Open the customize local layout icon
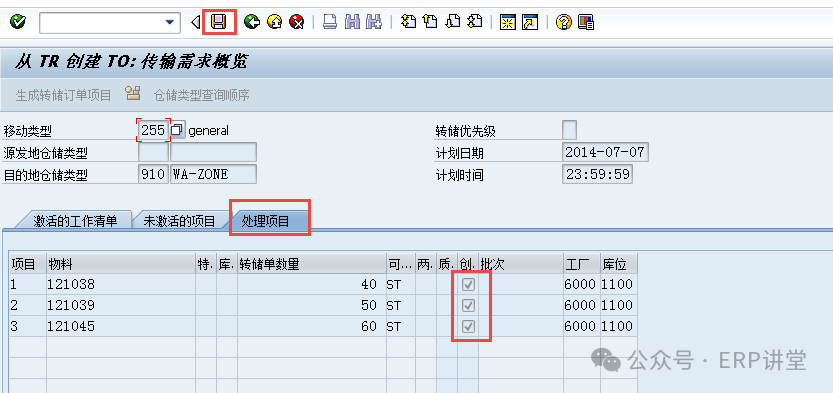The width and height of the screenshot is (833, 393). 586,22
